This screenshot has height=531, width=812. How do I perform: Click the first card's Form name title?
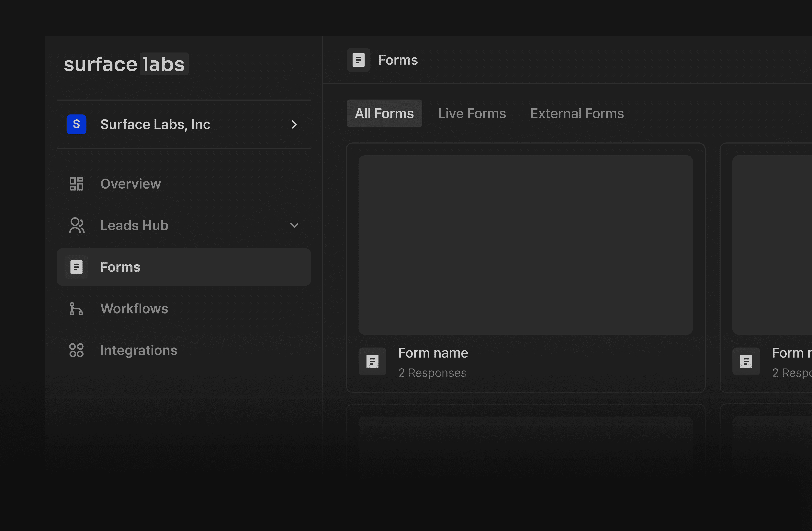[433, 353]
